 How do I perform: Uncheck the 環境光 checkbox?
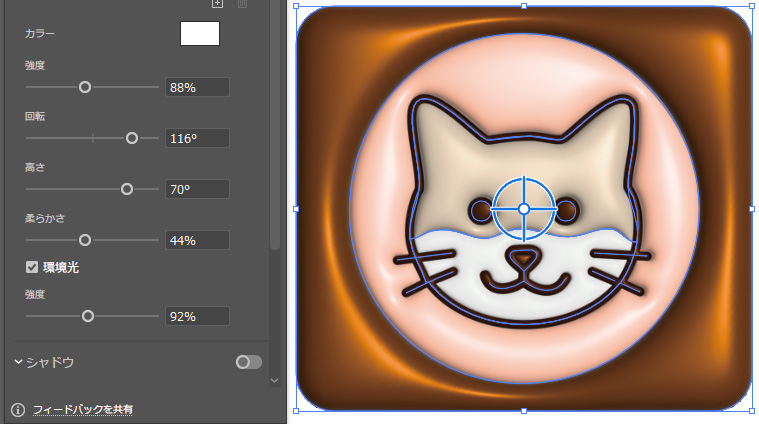(32, 267)
